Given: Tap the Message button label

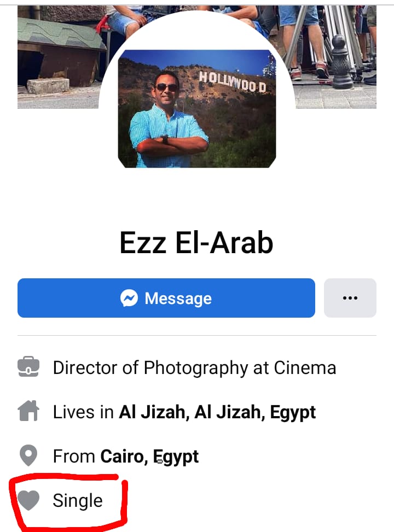Looking at the screenshot, I should 178,298.
